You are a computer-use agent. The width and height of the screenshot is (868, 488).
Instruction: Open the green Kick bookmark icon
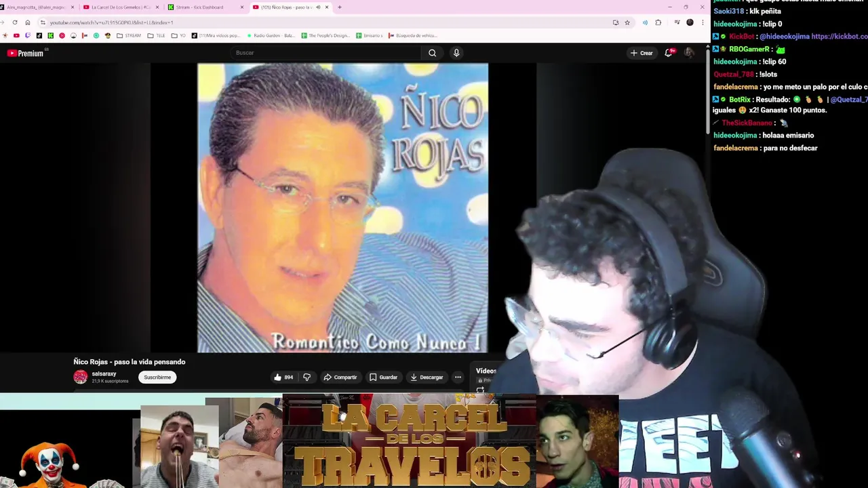tap(50, 35)
